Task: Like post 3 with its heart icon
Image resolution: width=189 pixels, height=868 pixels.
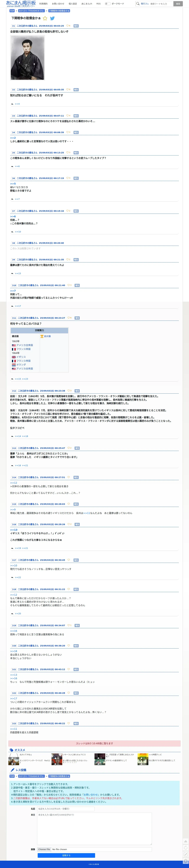Action: [x=68, y=116]
